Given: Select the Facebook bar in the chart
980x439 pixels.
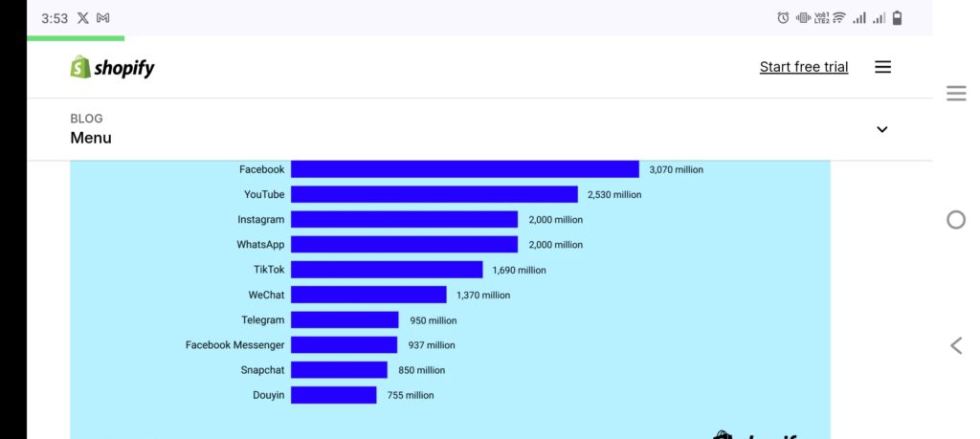Looking at the screenshot, I should click(x=465, y=169).
